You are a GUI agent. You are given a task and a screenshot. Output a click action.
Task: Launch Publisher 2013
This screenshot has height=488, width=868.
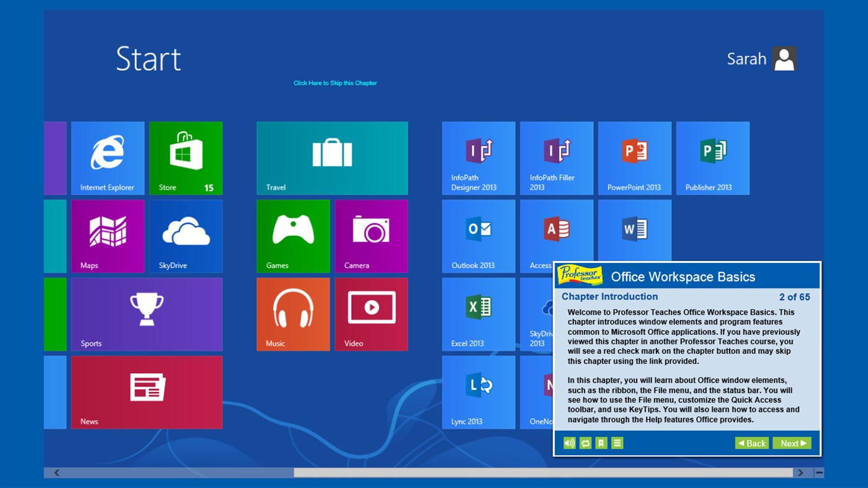click(712, 158)
